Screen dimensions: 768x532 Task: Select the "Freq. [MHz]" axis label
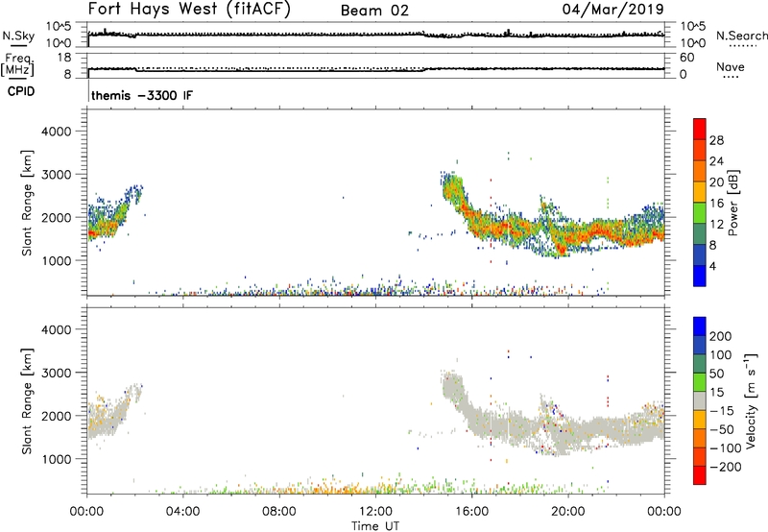(x=17, y=65)
